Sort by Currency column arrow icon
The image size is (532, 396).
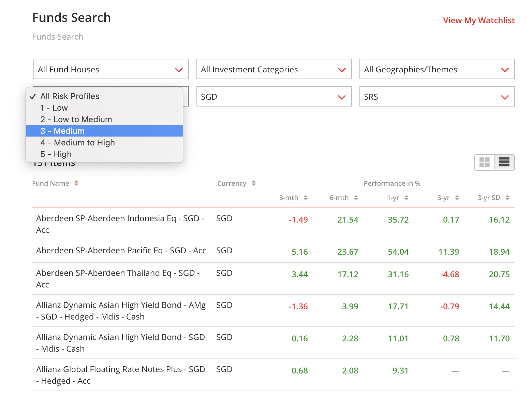253,183
